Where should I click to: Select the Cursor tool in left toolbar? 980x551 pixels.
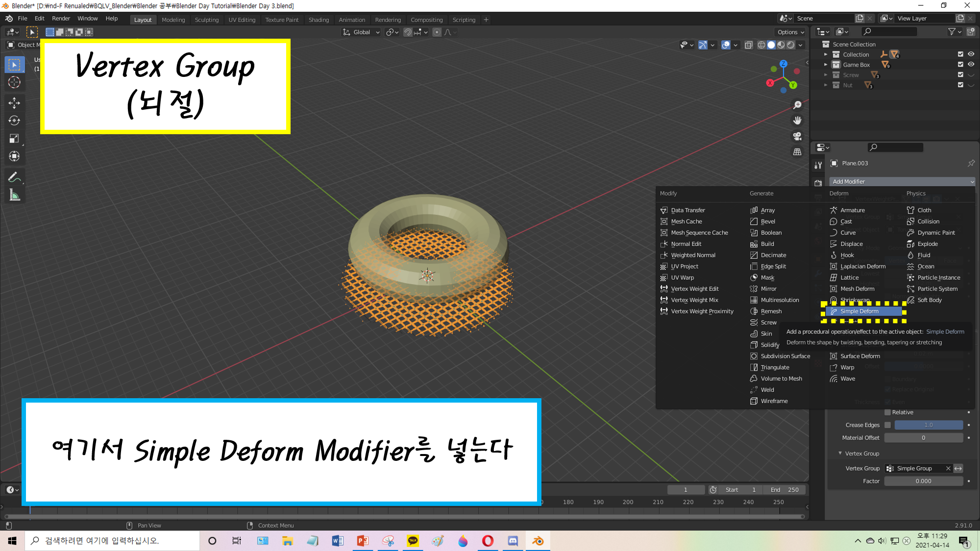pyautogui.click(x=14, y=82)
